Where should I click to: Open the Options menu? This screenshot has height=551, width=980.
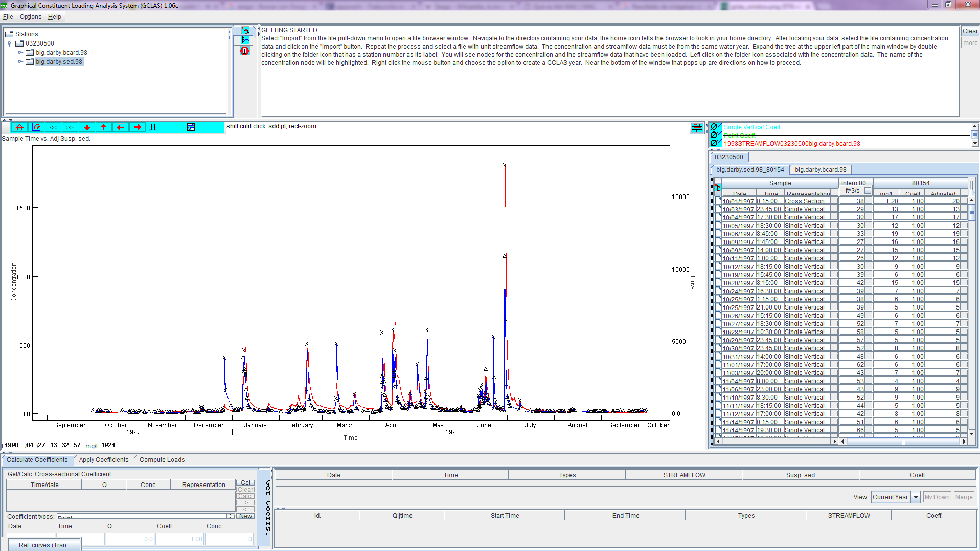click(31, 17)
